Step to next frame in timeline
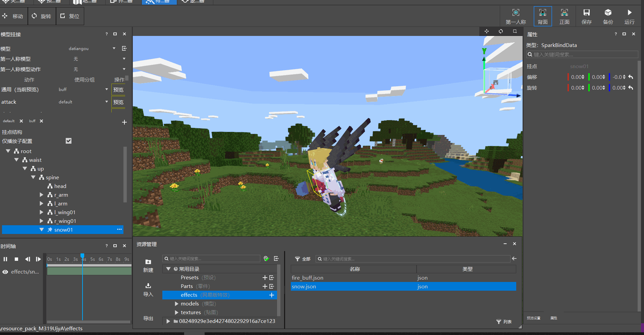The width and height of the screenshot is (644, 335). (x=38, y=259)
